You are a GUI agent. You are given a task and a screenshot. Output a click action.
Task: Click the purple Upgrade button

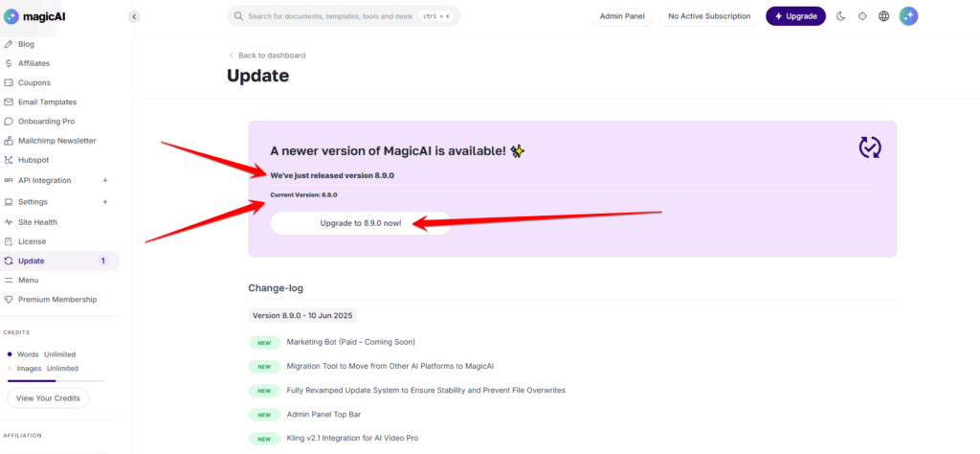point(795,16)
